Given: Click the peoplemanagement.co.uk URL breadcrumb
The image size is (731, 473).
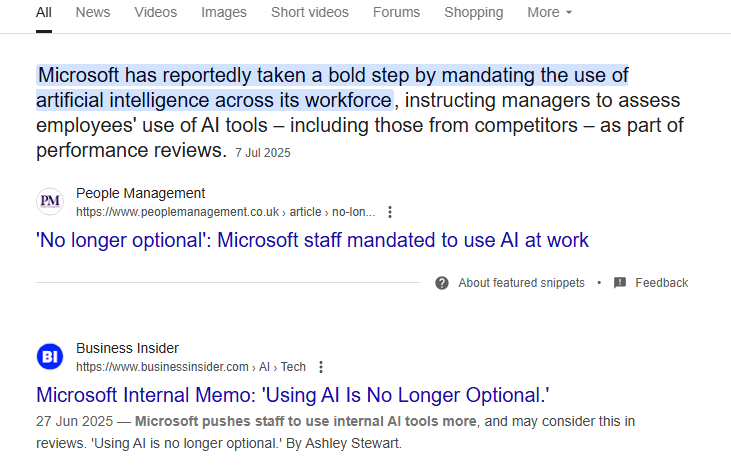Looking at the screenshot, I should click(x=226, y=212).
